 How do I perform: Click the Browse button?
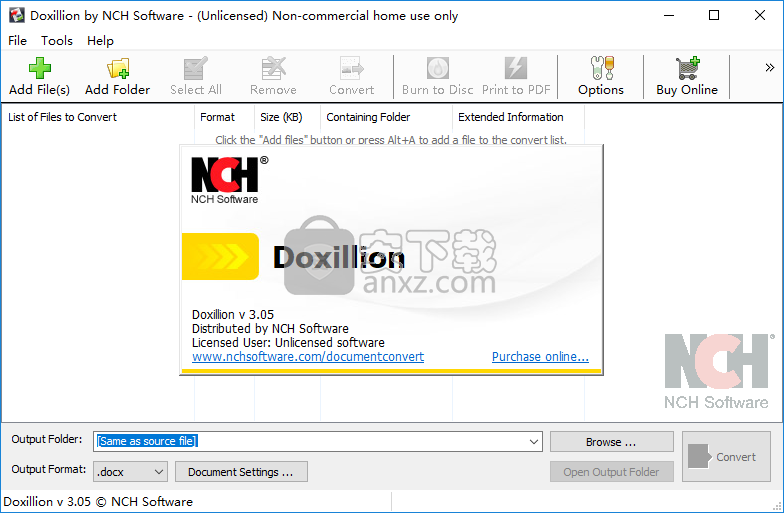tap(612, 442)
